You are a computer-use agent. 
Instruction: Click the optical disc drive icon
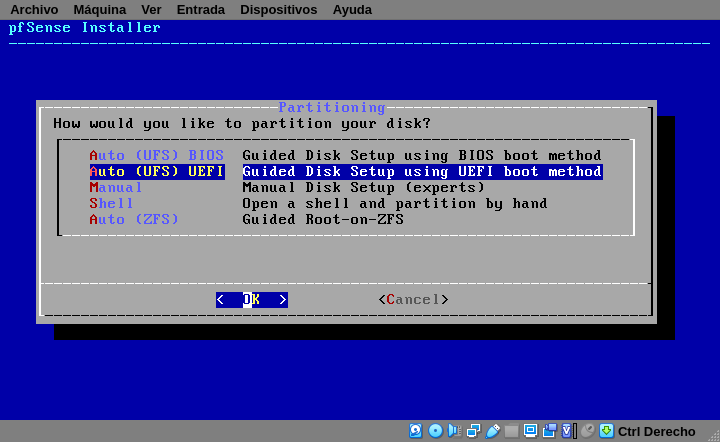point(435,431)
